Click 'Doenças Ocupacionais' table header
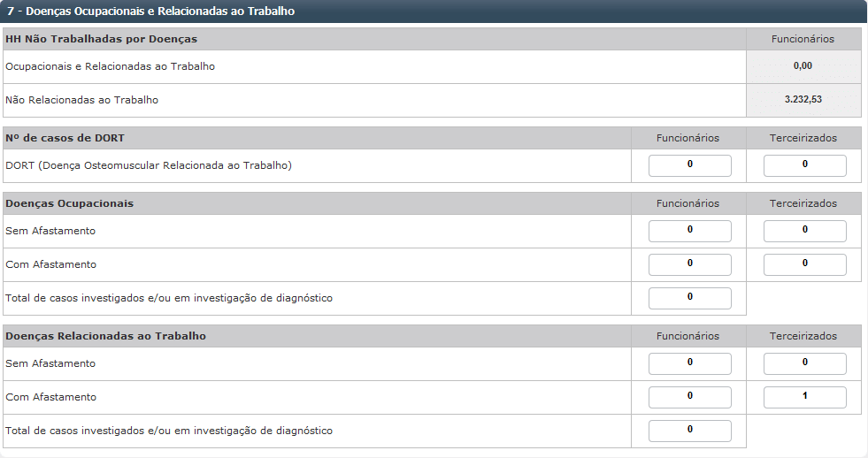 click(70, 203)
